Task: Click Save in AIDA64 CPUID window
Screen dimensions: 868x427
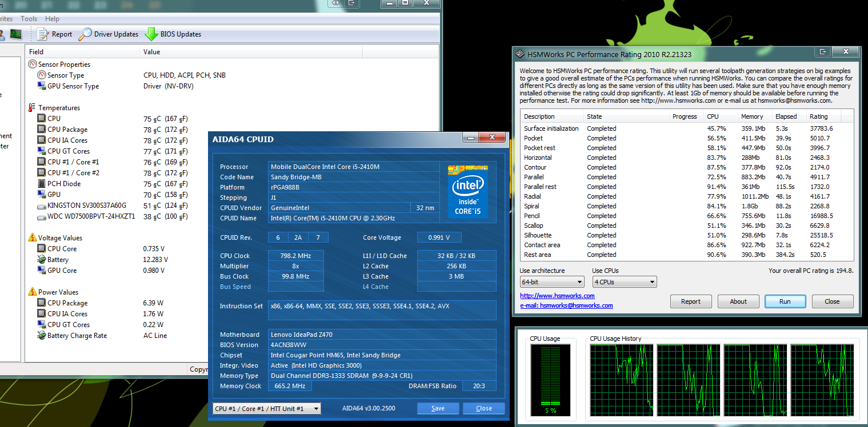Action: [x=438, y=408]
